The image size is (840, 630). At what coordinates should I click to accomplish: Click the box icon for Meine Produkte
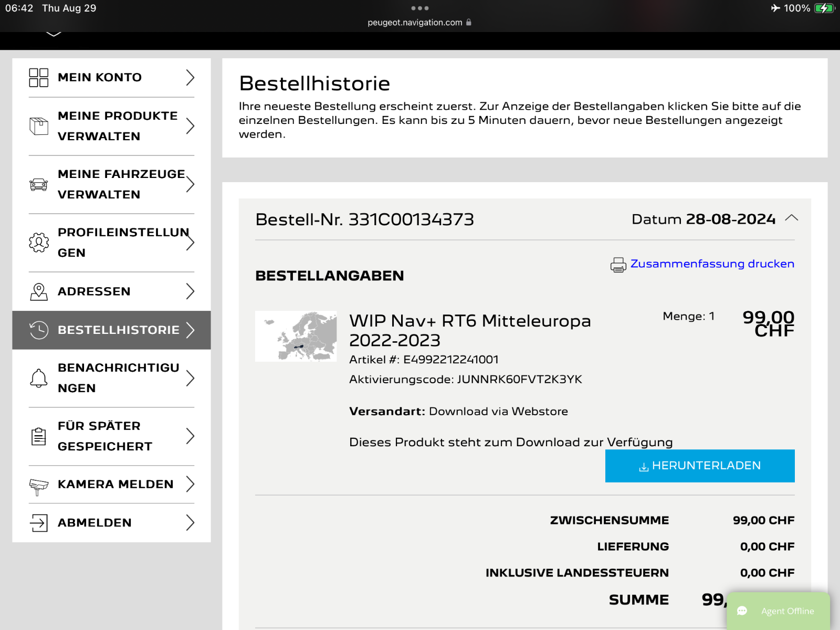(x=39, y=126)
